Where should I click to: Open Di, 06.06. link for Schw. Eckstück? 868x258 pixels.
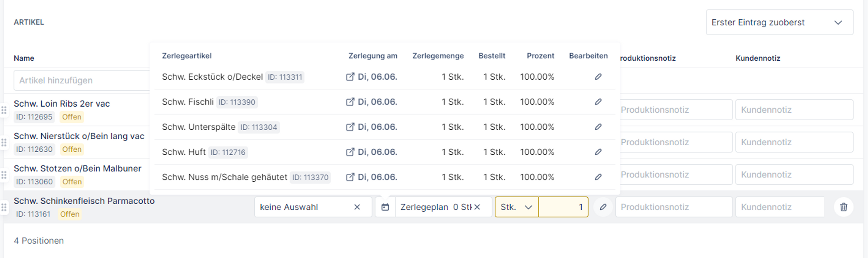pos(377,77)
